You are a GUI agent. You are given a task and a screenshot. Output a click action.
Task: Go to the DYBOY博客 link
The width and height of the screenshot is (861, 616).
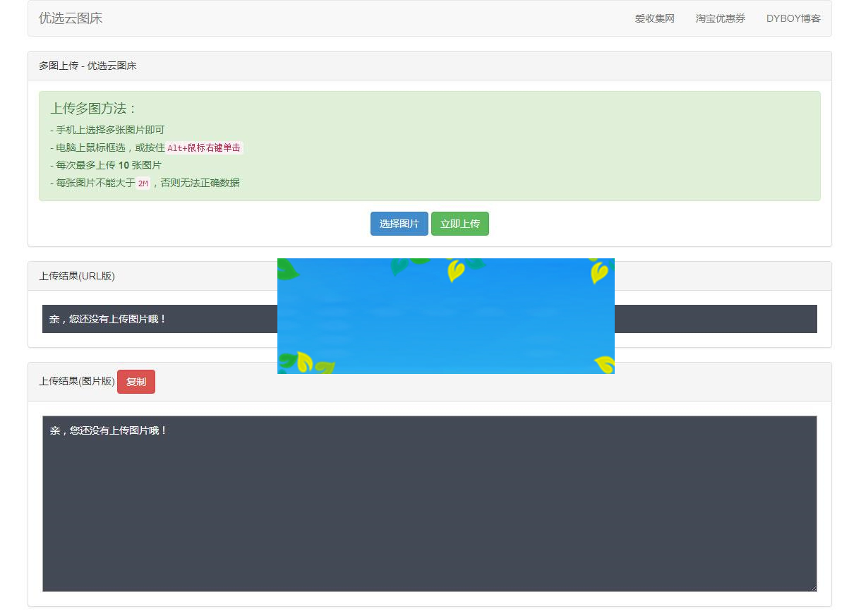click(793, 18)
